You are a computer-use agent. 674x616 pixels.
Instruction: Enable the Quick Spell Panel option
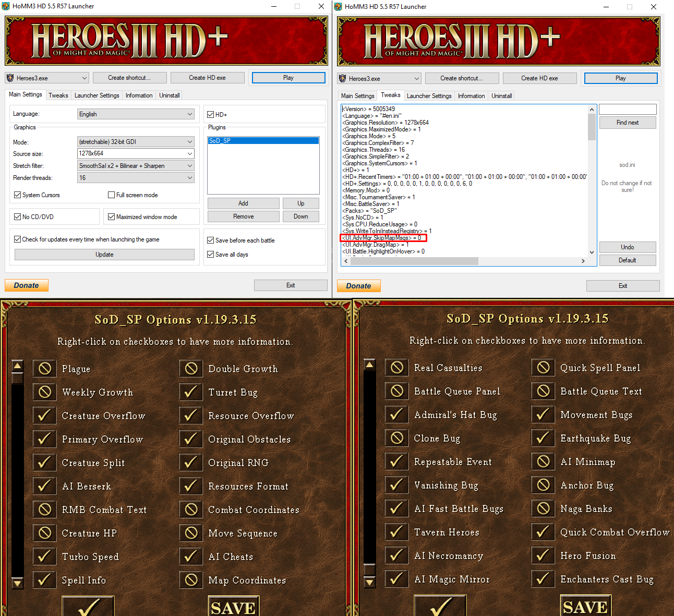point(543,368)
